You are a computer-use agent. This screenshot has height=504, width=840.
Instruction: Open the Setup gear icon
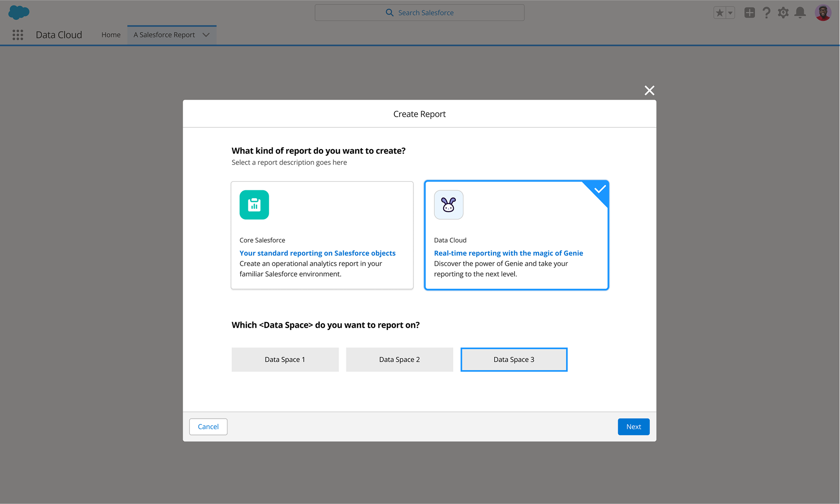(783, 13)
